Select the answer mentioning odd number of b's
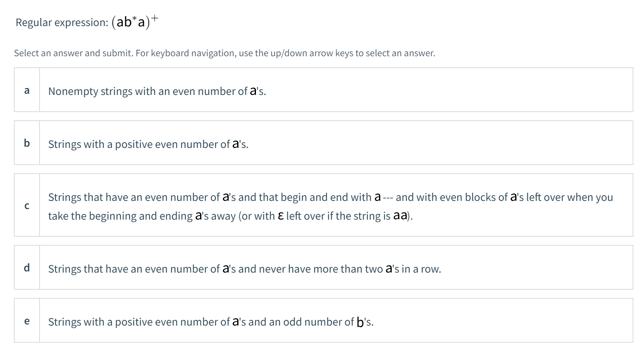The image size is (644, 348). point(211,322)
